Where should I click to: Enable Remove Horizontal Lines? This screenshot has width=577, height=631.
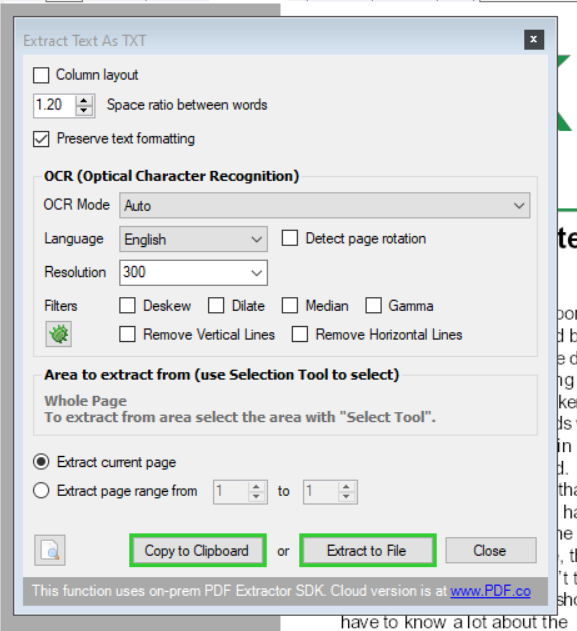click(300, 334)
